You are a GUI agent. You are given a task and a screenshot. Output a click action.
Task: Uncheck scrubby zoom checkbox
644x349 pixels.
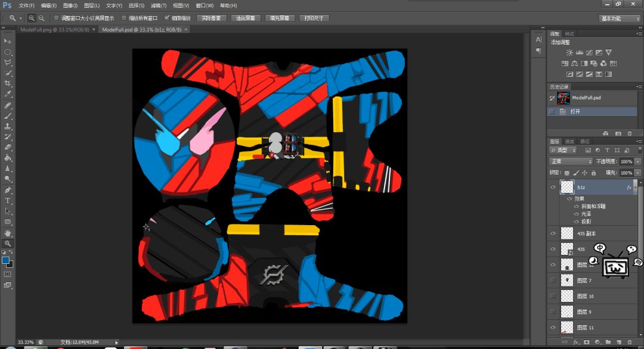[x=167, y=18]
